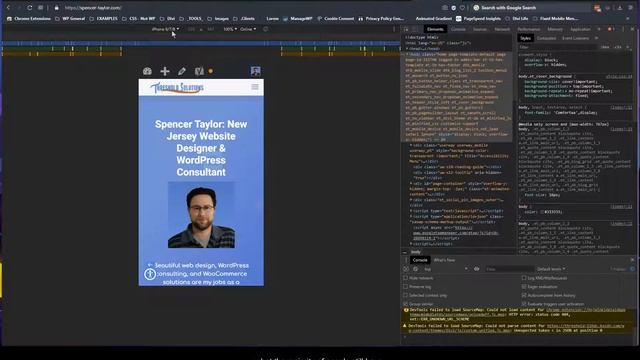Click browser downloads icon in toolbar
This screenshot has height=360, width=640.
click(620, 8)
